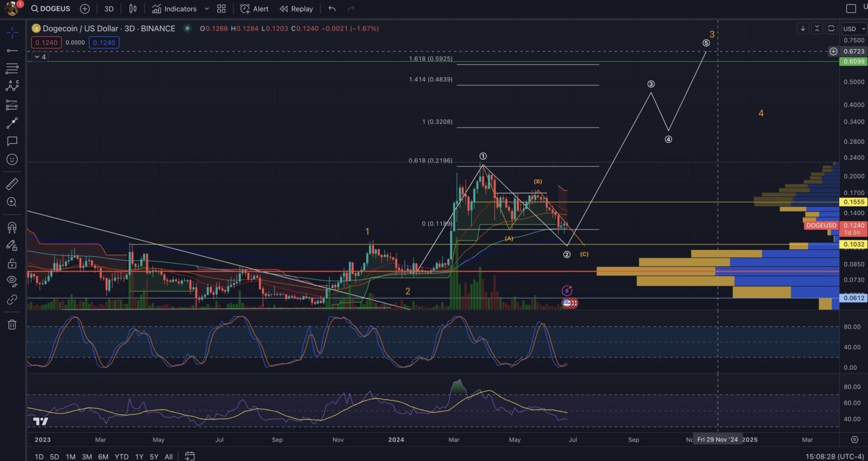This screenshot has height=461, width=868.
Task: Create a new Alert
Action: 254,8
